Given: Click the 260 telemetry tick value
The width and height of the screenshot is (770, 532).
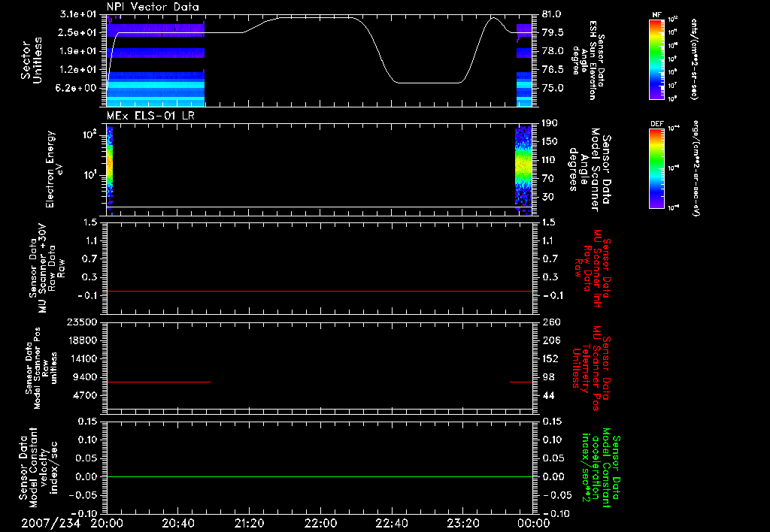Looking at the screenshot, I should pyautogui.click(x=550, y=322).
